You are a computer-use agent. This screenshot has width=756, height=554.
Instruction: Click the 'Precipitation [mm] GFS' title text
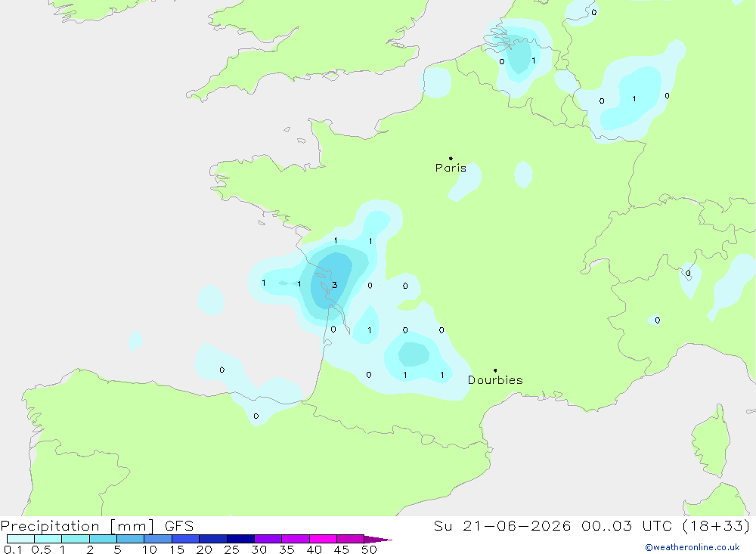97,525
